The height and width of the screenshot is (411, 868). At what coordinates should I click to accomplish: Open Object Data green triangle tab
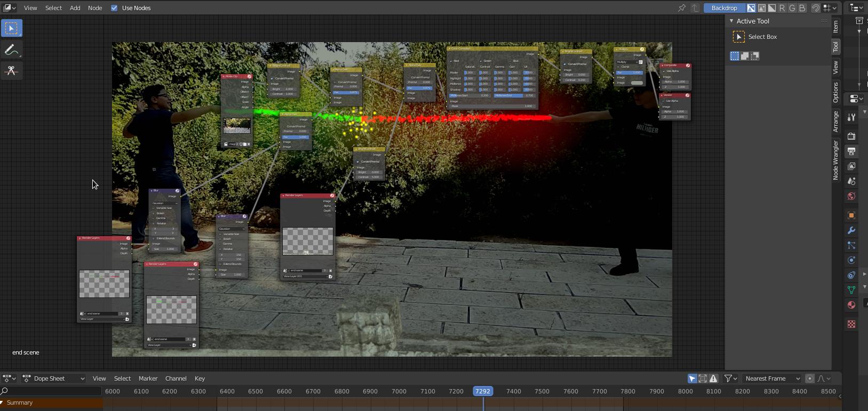coord(851,290)
